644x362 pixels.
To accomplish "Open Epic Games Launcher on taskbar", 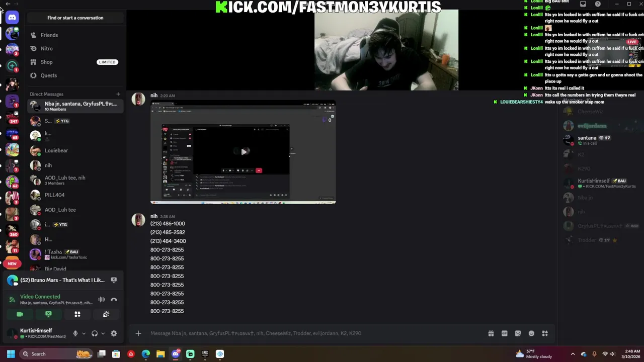I will pos(205,354).
